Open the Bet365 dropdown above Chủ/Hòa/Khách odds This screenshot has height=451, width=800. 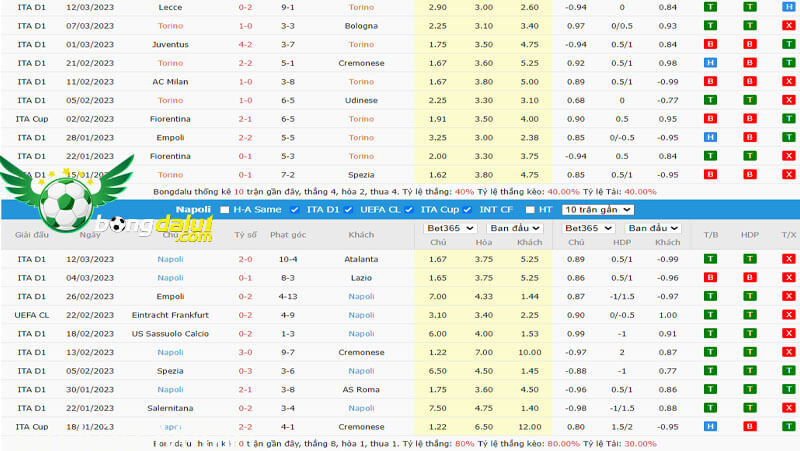pos(450,228)
